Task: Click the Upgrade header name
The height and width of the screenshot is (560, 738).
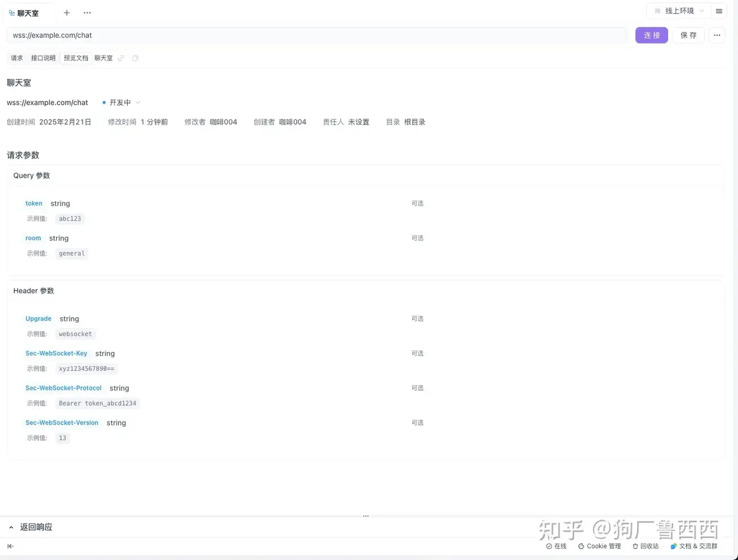Action: [x=38, y=319]
